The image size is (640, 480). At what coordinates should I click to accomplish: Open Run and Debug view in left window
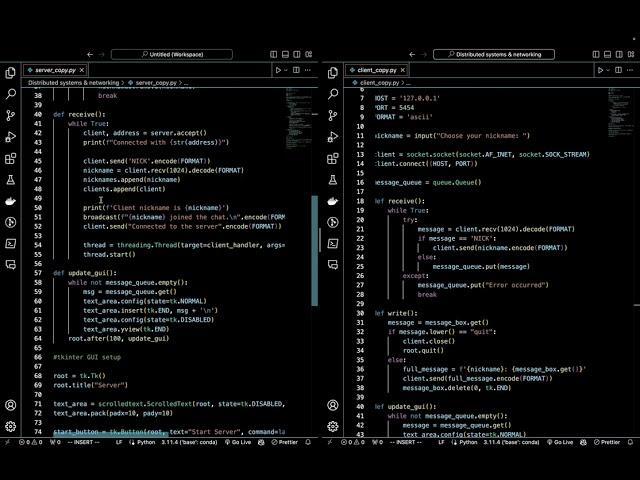(x=11, y=136)
